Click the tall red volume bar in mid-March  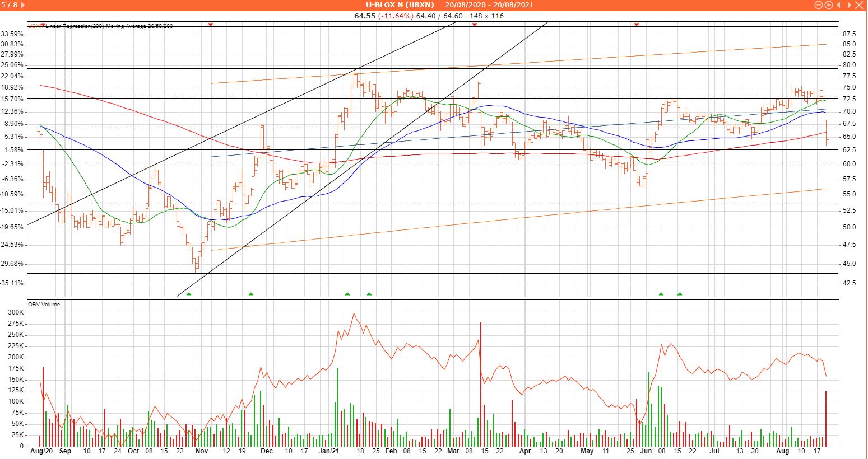click(x=481, y=384)
